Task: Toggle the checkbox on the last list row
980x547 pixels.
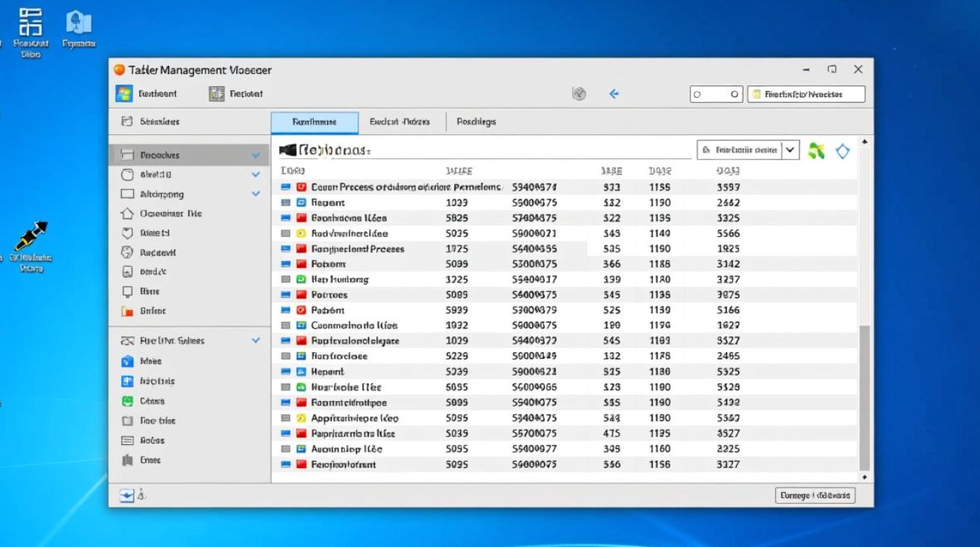Action: (x=286, y=465)
